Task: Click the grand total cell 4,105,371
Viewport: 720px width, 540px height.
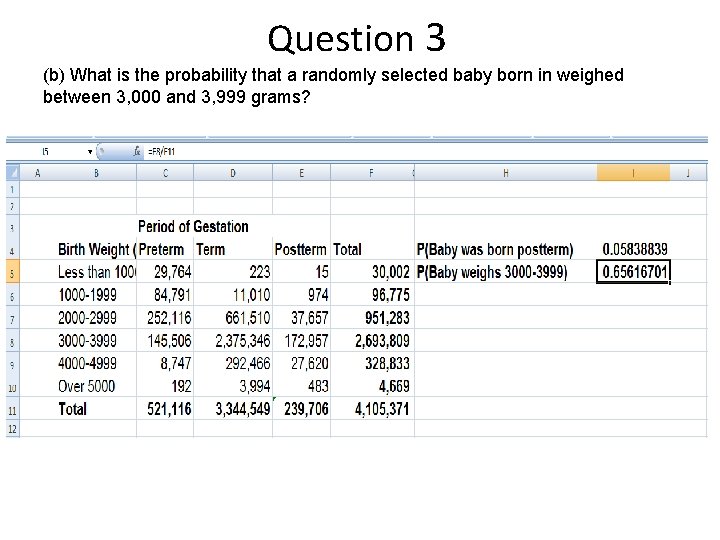Action: coord(372,409)
